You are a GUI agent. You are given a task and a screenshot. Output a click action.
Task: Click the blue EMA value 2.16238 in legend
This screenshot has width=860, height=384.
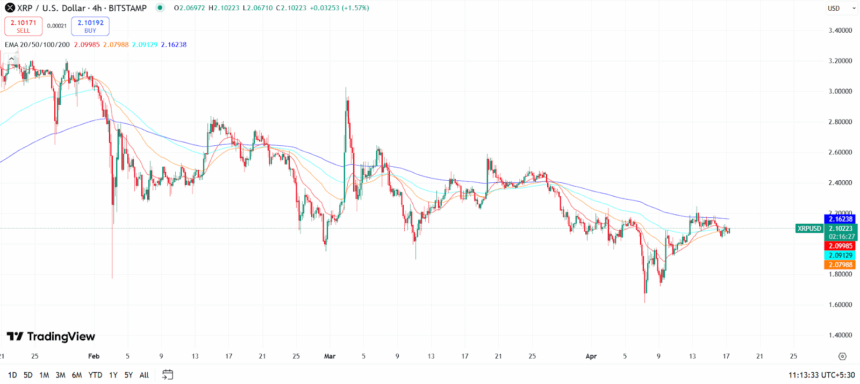click(x=174, y=44)
